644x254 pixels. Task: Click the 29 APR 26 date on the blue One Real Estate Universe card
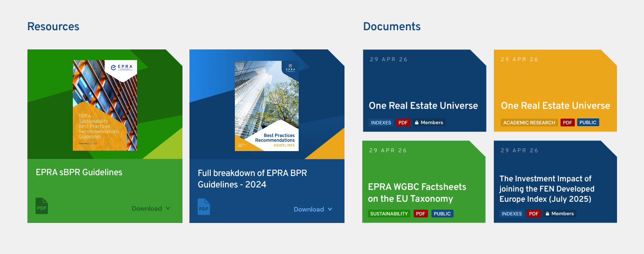389,59
